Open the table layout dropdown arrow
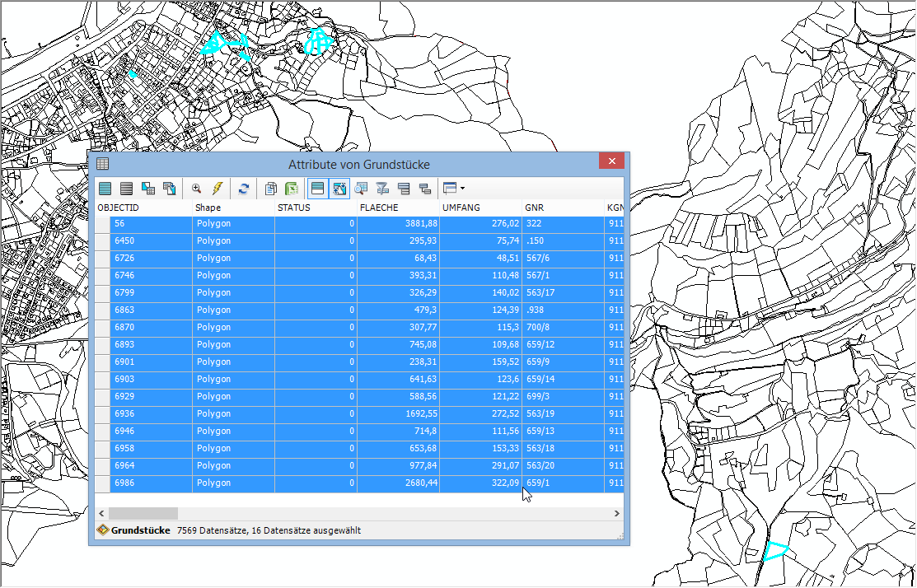This screenshot has height=588, width=917. [x=462, y=189]
